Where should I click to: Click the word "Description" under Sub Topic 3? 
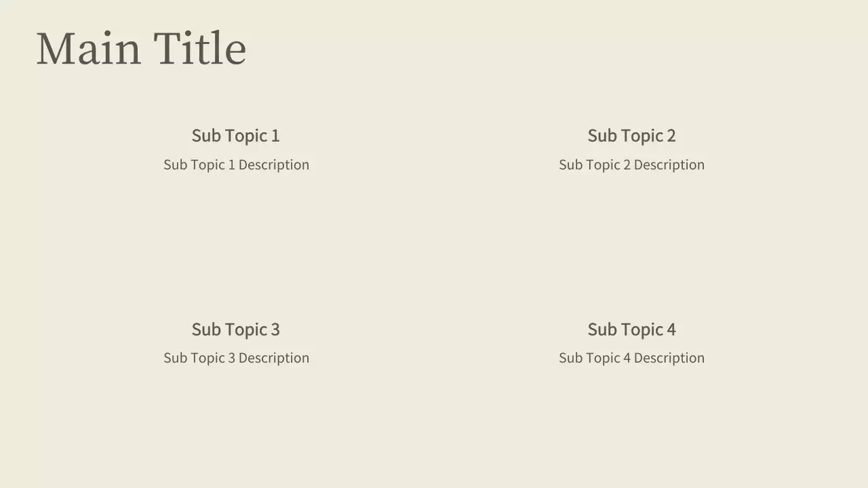pyautogui.click(x=274, y=358)
